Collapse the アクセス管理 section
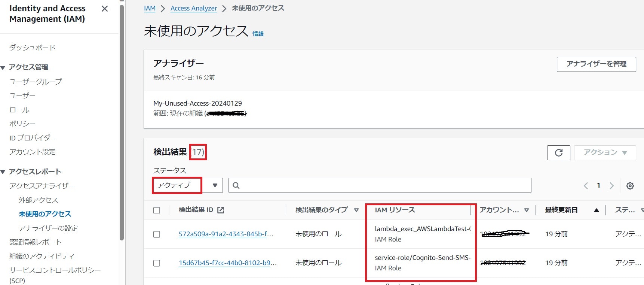644x285 pixels. point(3,68)
